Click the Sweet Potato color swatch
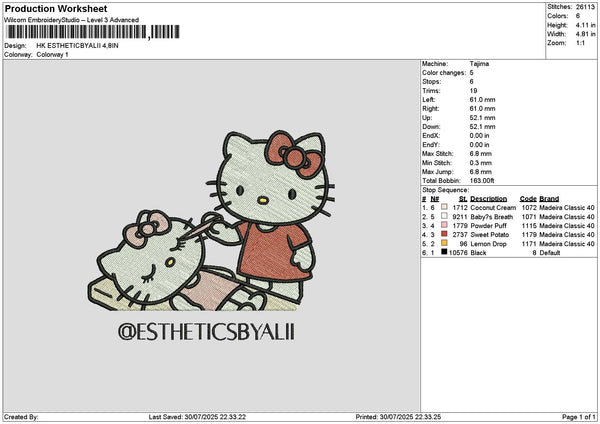The height and width of the screenshot is (424, 600). coord(444,234)
